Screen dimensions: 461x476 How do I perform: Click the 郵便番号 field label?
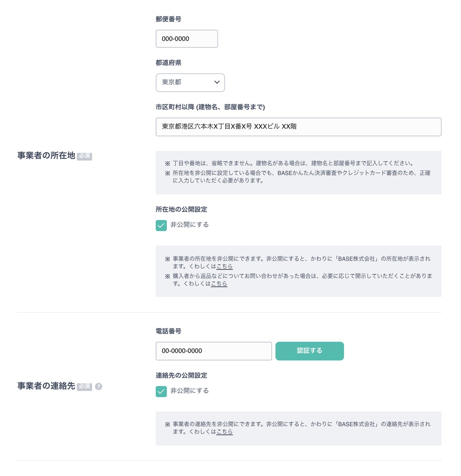click(x=168, y=19)
